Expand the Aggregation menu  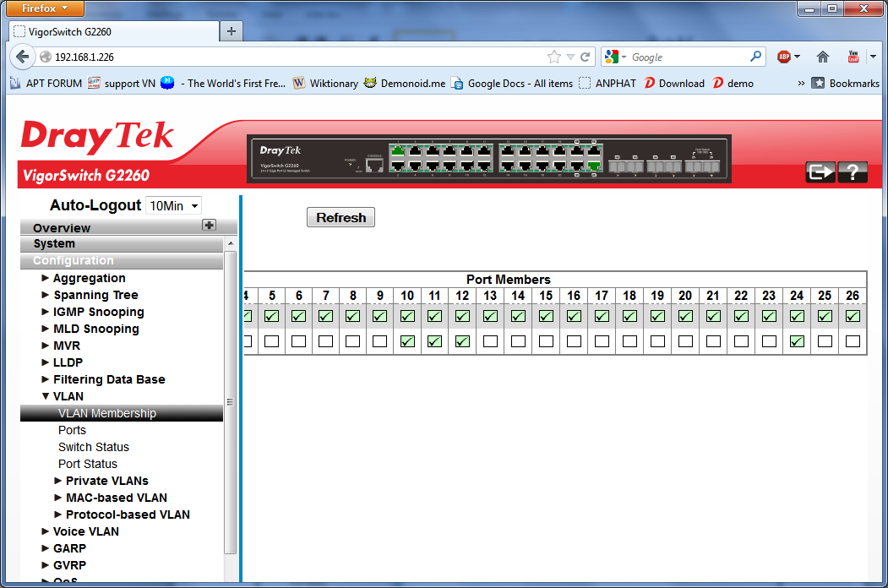click(84, 278)
